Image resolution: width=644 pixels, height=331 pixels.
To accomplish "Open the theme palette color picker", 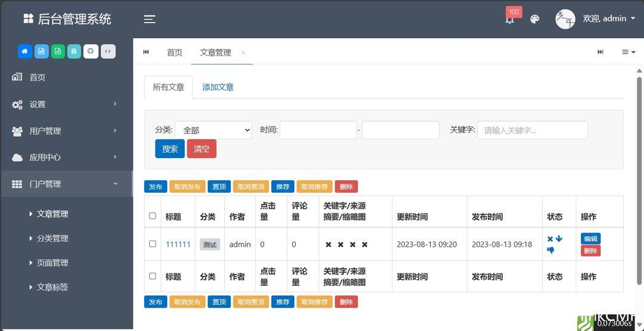I will coord(535,19).
